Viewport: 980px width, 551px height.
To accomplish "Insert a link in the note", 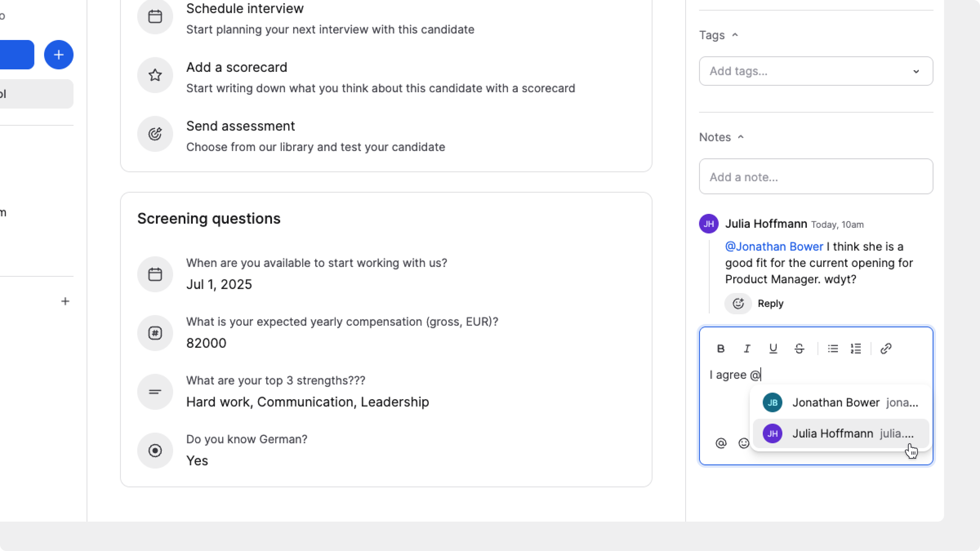I will (x=886, y=349).
